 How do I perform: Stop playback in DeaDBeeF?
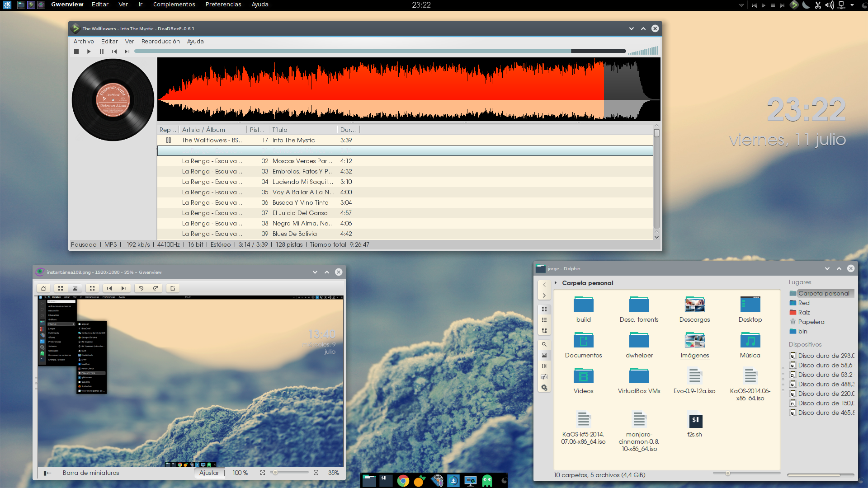point(76,52)
